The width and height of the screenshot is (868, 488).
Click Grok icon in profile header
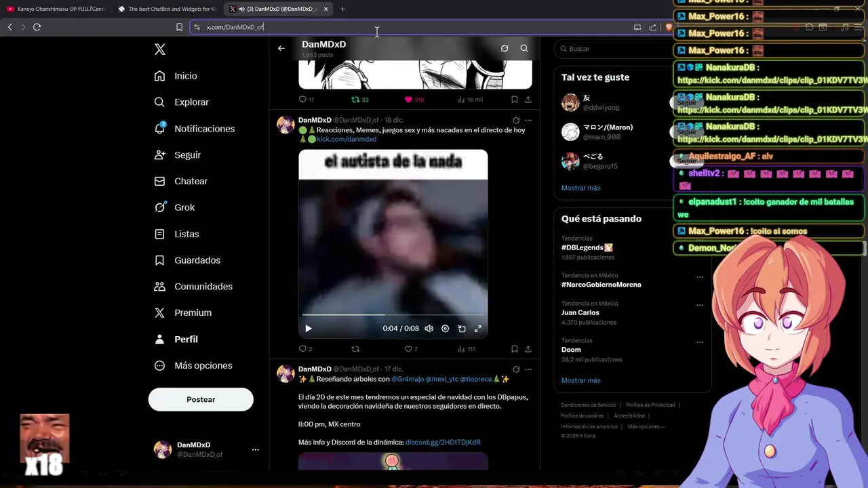pos(505,49)
